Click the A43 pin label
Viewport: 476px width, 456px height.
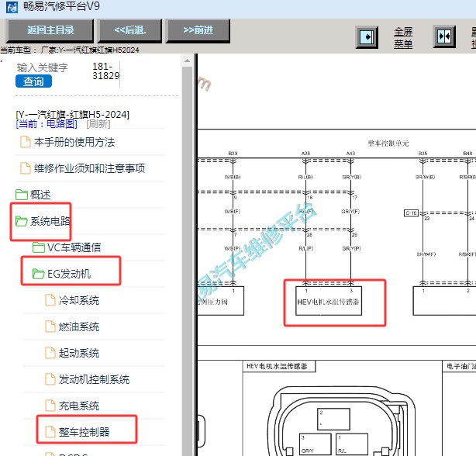(x=350, y=154)
